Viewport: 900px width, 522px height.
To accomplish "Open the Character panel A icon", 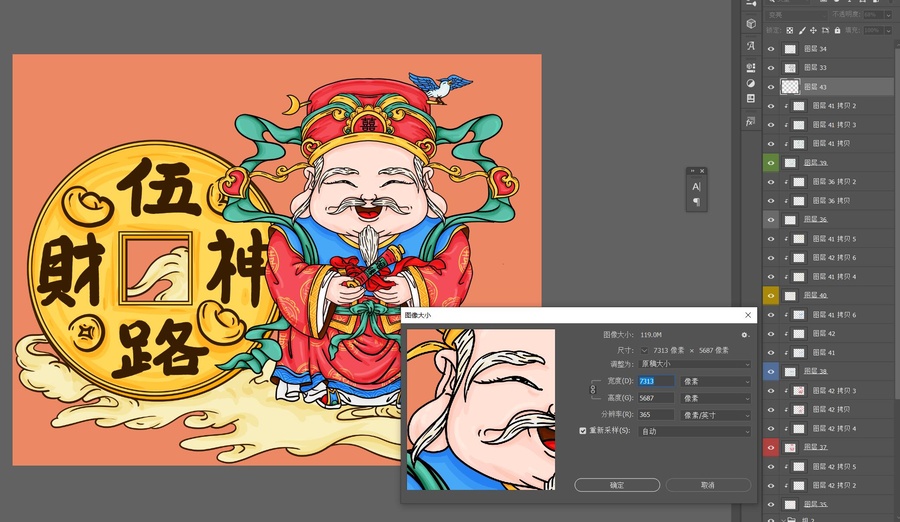I will point(696,187).
